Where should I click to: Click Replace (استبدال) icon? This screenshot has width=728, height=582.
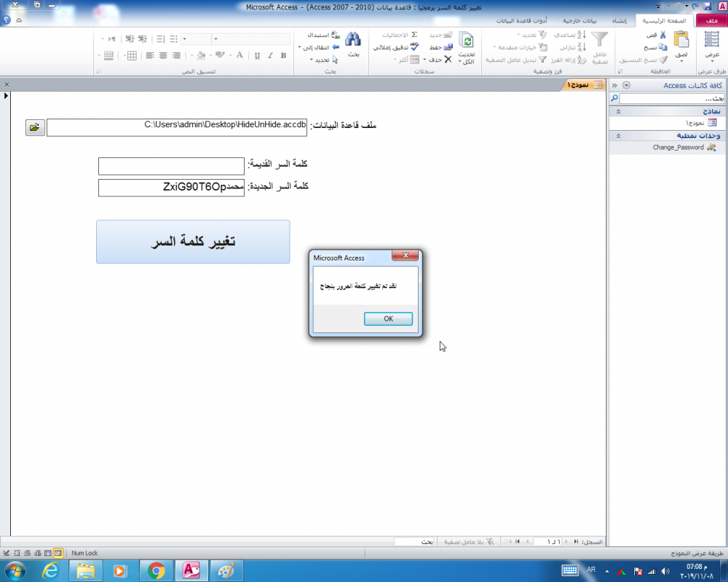[x=335, y=35]
